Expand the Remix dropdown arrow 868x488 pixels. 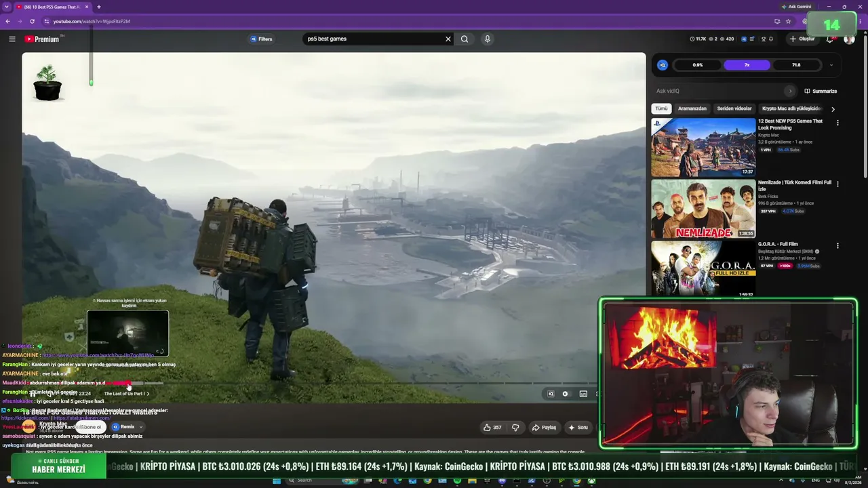pyautogui.click(x=140, y=427)
